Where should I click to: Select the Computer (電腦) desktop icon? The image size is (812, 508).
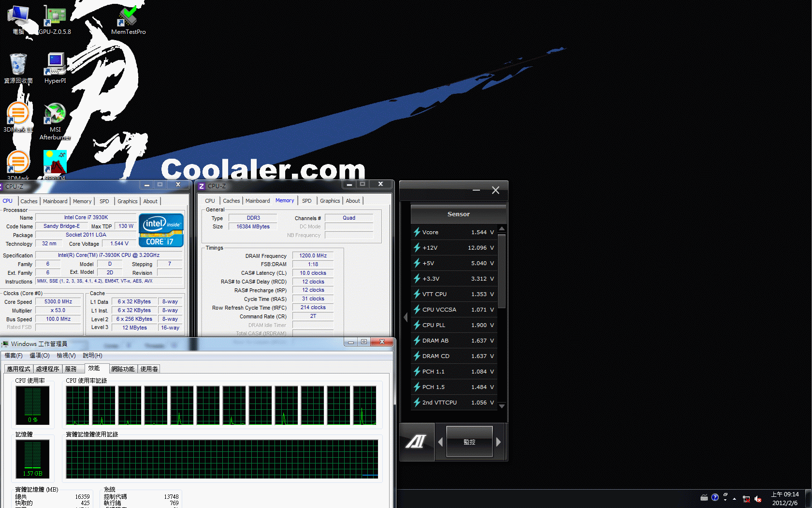18,20
